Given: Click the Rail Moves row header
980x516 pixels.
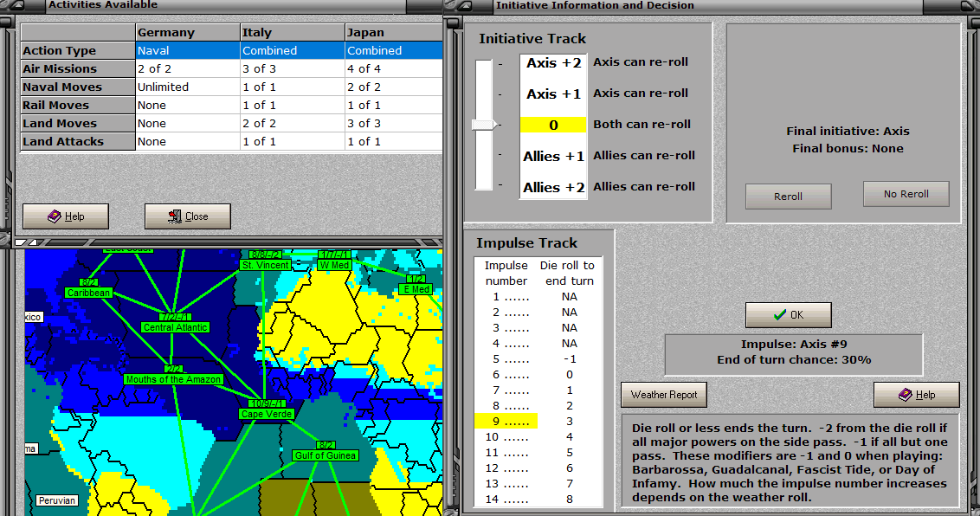Looking at the screenshot, I should (78, 105).
